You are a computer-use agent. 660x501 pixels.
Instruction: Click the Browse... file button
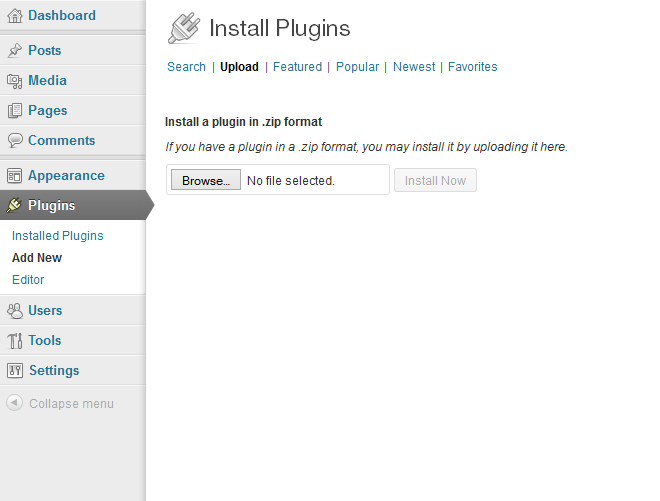206,180
